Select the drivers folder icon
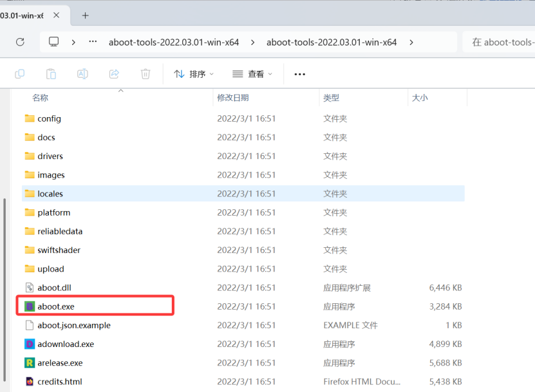The height and width of the screenshot is (392, 535). coord(30,156)
